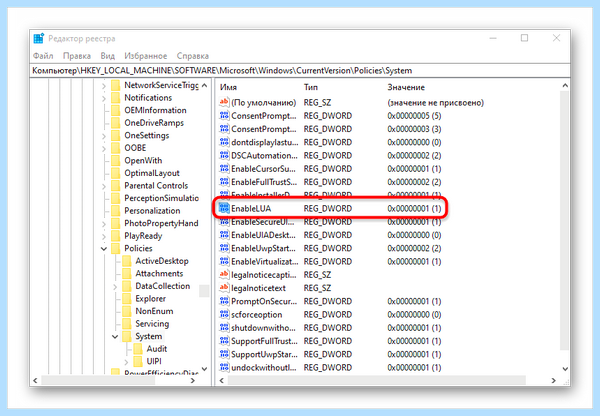Click the SupportUwpStar... value icon

click(224, 354)
